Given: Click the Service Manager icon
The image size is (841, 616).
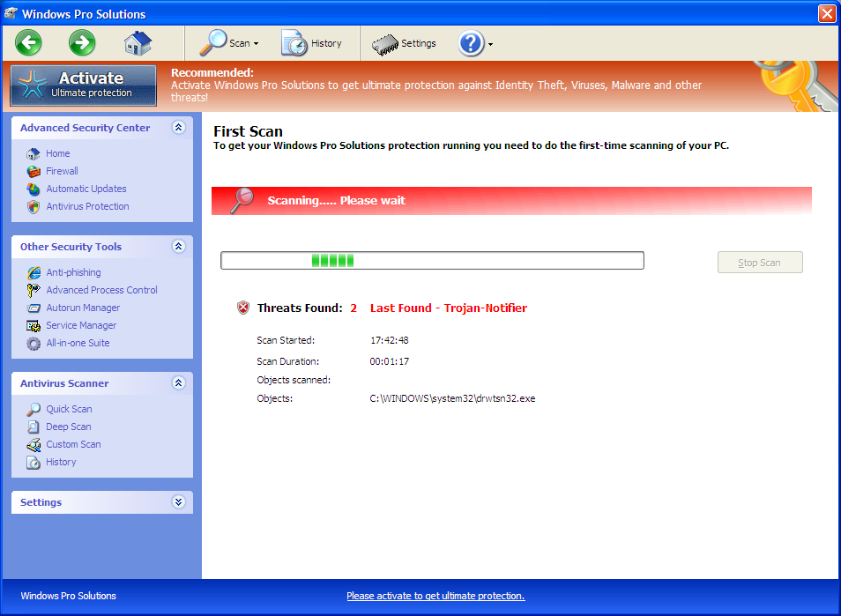Looking at the screenshot, I should (x=33, y=326).
